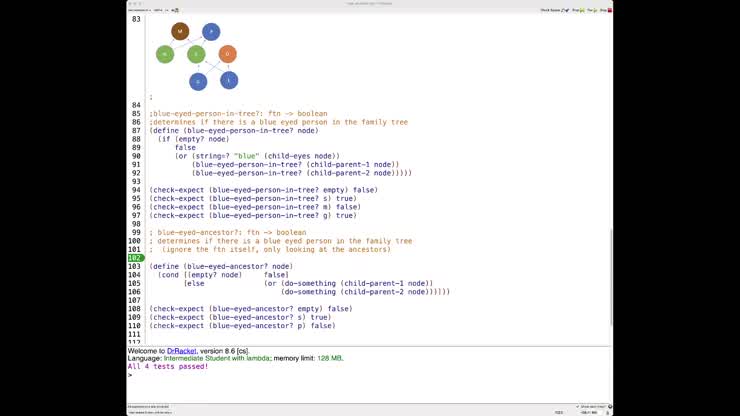Click '[(empty? node) false]' cond clause on line 104
Viewport: 740px width, 416px height.
point(236,275)
